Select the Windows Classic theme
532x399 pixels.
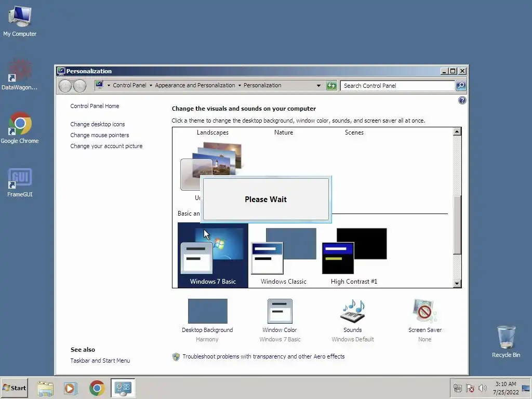(x=283, y=255)
